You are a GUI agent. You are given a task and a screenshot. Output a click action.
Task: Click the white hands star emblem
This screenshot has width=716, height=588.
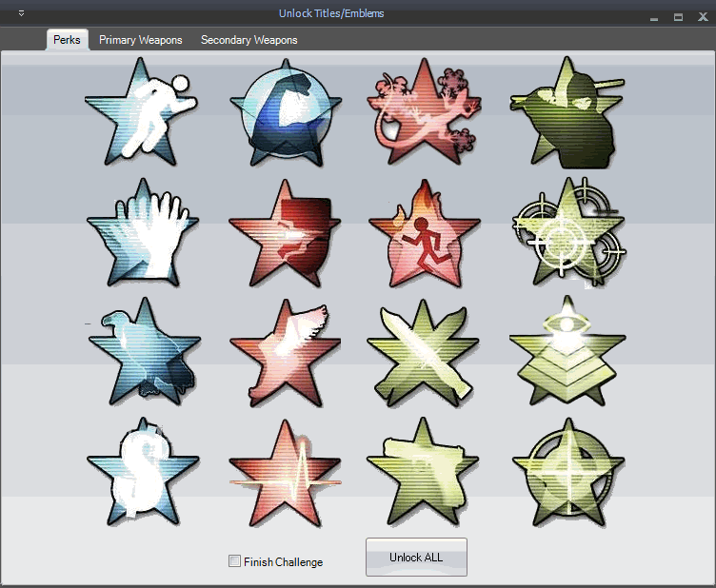(x=143, y=232)
